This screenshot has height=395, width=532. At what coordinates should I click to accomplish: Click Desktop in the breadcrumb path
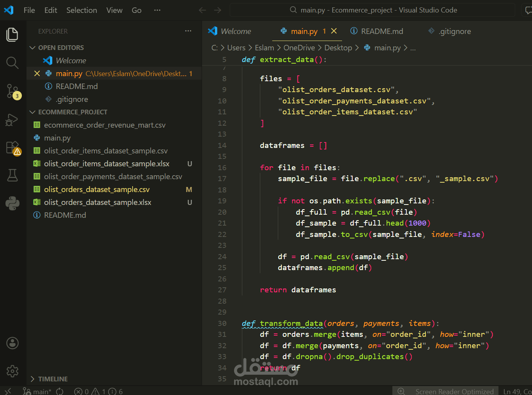(338, 48)
